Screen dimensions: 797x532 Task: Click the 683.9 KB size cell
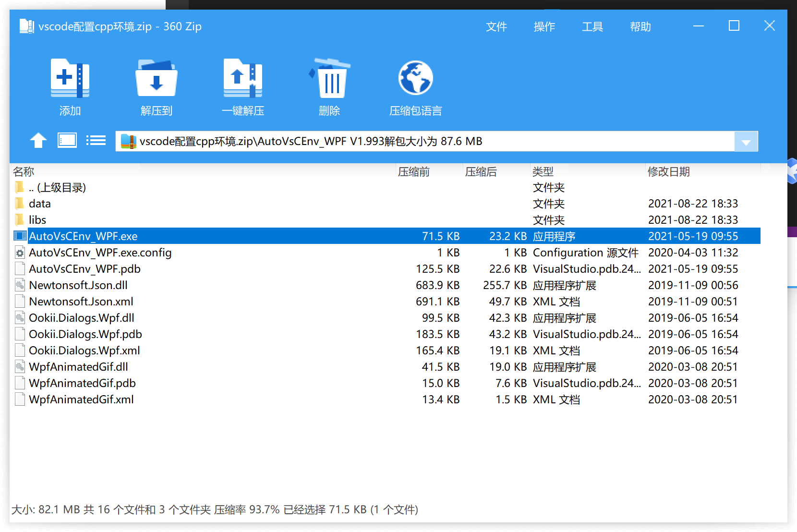(438, 285)
